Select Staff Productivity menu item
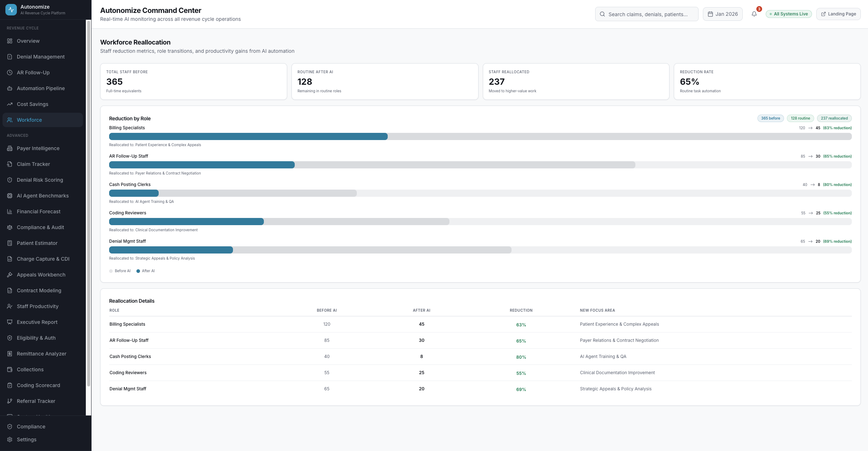868x451 pixels. pos(37,306)
